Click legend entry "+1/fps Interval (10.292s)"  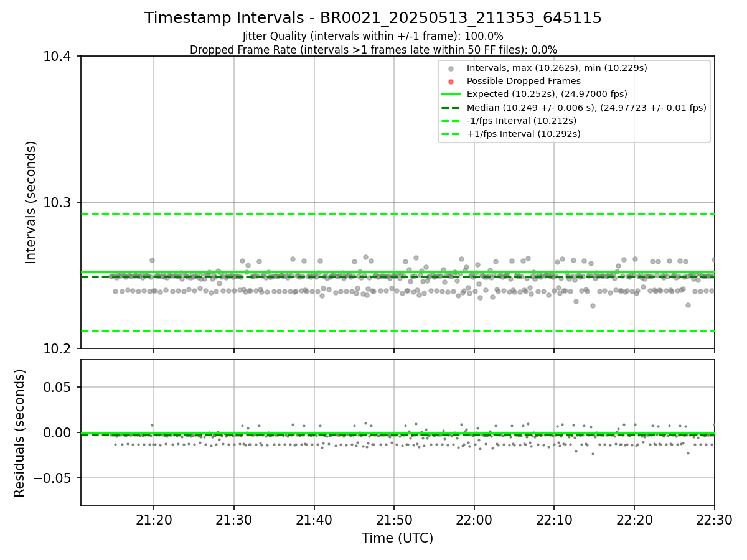pos(524,134)
